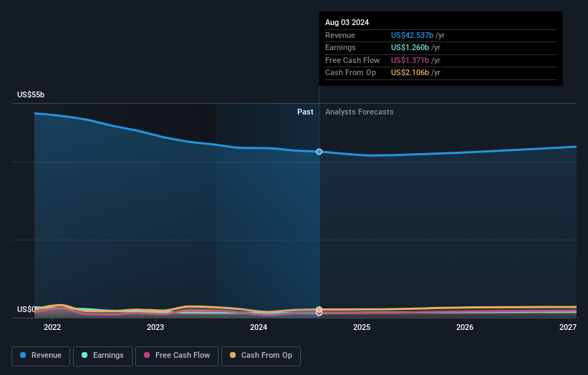
Task: Click the Analysts Forecasts label
Action: coord(360,112)
